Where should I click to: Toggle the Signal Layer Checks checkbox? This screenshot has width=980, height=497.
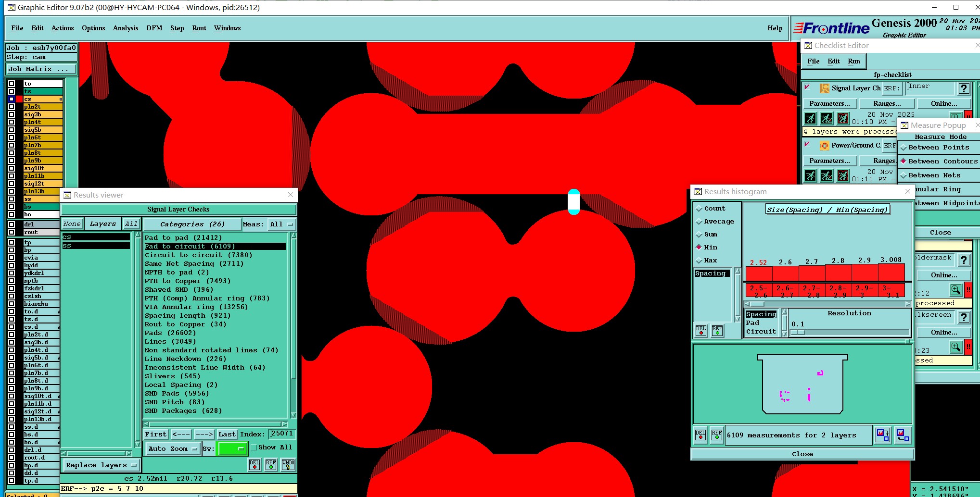(808, 87)
